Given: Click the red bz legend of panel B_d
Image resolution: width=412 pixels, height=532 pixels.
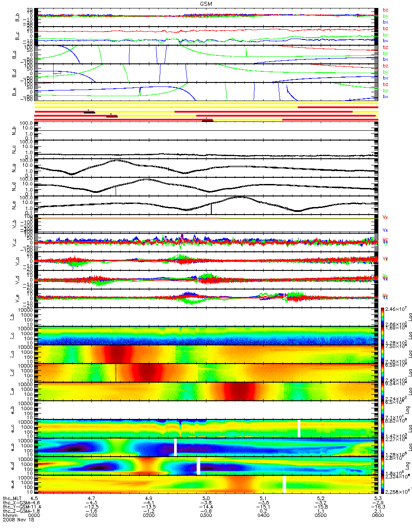Looking at the screenshot, I should 385,66.
